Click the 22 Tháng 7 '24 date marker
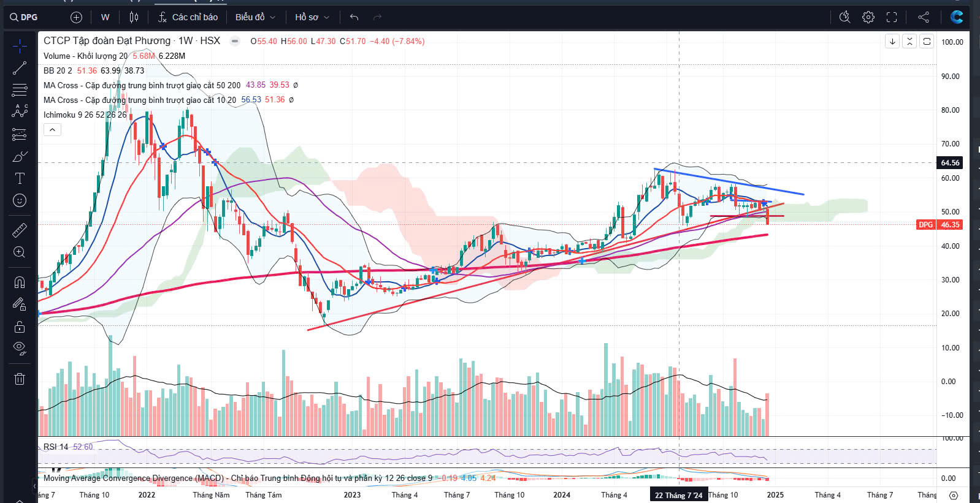The image size is (980, 503). (x=678, y=495)
